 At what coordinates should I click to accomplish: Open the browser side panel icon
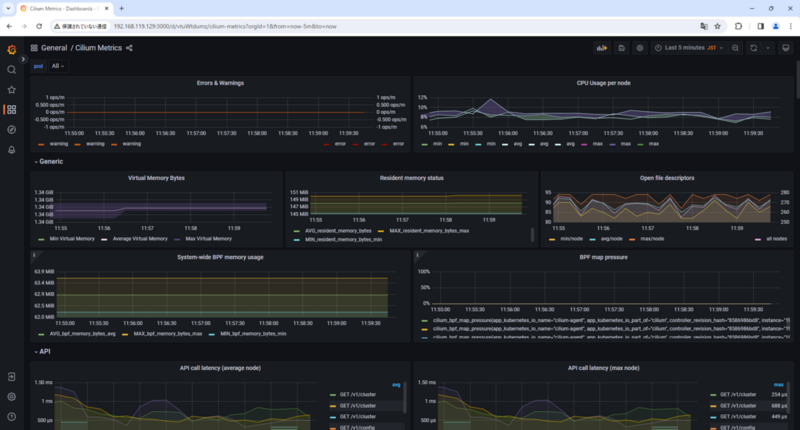point(760,26)
